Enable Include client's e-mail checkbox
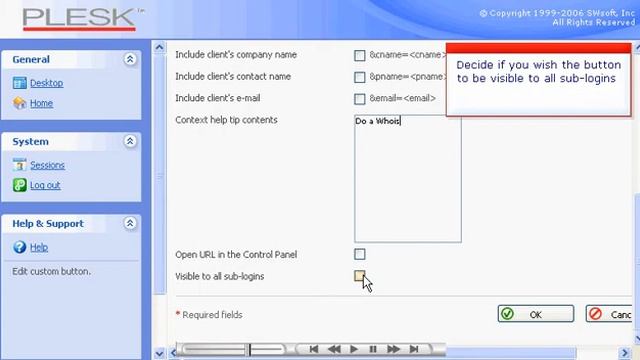Viewport: 640px width, 360px height. point(360,99)
